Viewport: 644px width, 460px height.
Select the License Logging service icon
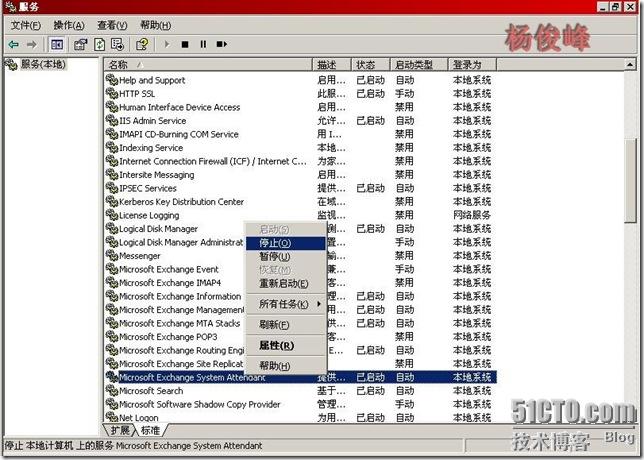point(112,215)
